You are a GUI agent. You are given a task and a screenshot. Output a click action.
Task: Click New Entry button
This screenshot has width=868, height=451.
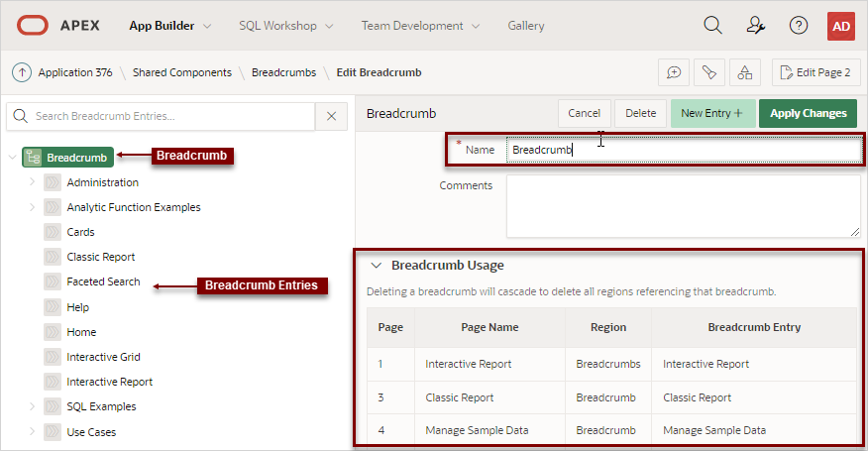pyautogui.click(x=712, y=113)
